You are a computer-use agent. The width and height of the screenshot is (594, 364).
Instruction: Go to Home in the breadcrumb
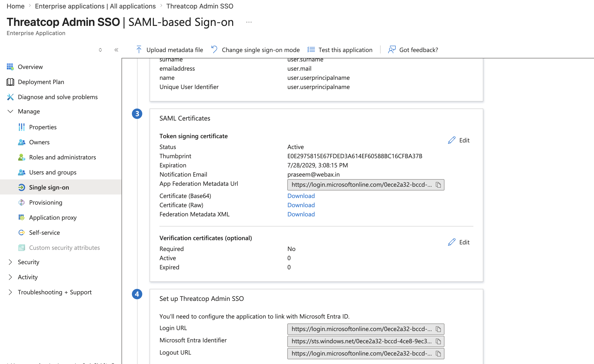coord(16,6)
